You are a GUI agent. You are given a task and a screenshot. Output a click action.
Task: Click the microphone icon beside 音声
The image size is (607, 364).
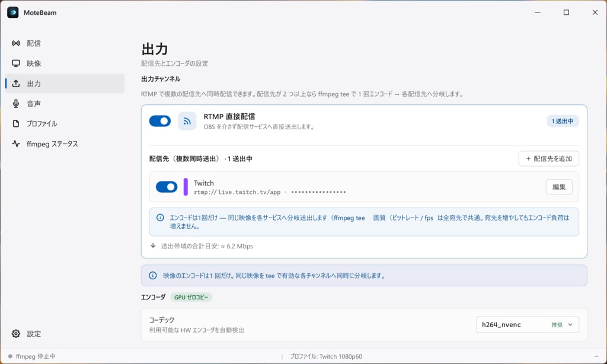[16, 104]
